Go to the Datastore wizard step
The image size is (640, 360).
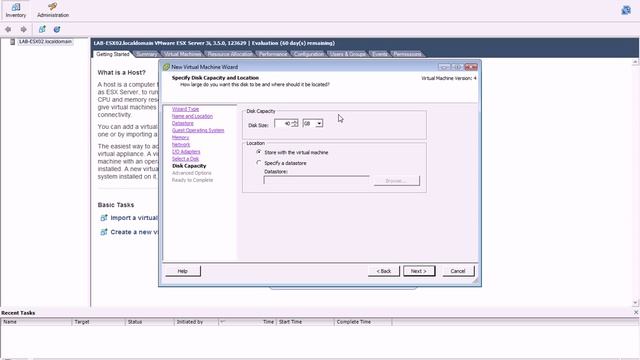[183, 123]
